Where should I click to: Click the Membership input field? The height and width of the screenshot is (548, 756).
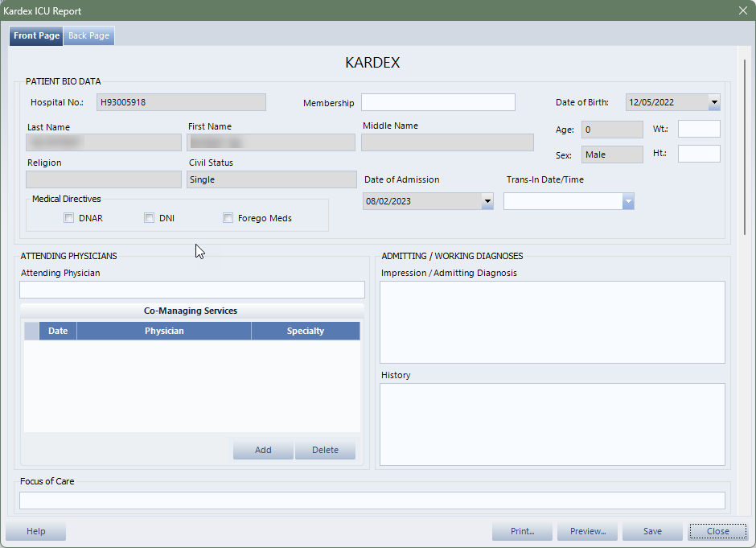438,102
